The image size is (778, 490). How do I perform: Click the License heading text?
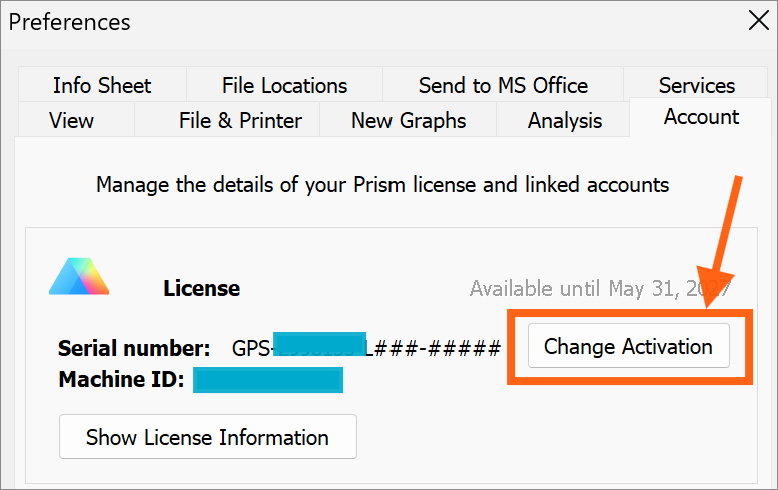[x=201, y=289]
